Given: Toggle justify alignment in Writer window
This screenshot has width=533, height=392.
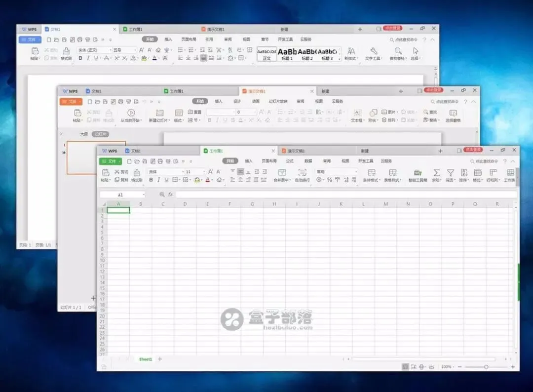Looking at the screenshot, I should (203, 58).
